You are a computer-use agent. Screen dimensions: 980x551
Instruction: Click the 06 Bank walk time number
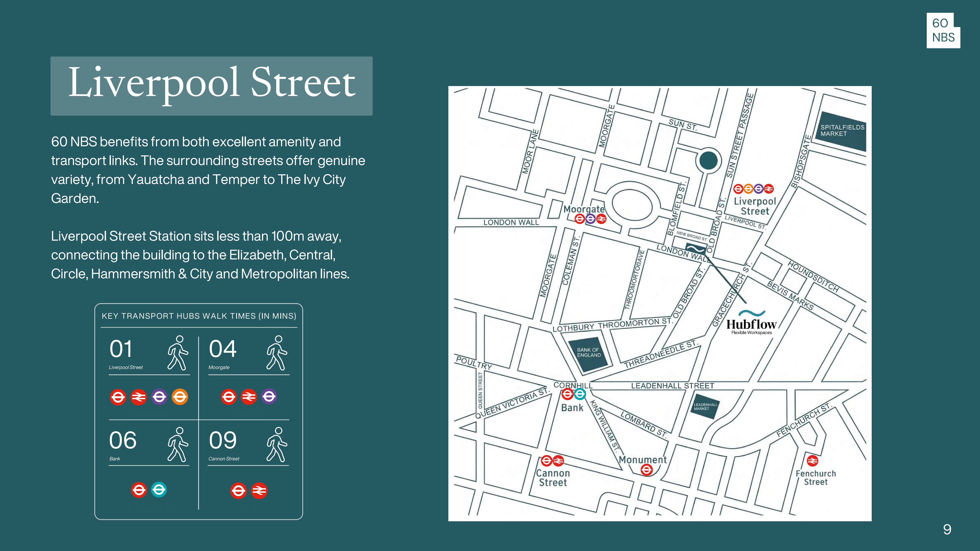[x=122, y=440]
